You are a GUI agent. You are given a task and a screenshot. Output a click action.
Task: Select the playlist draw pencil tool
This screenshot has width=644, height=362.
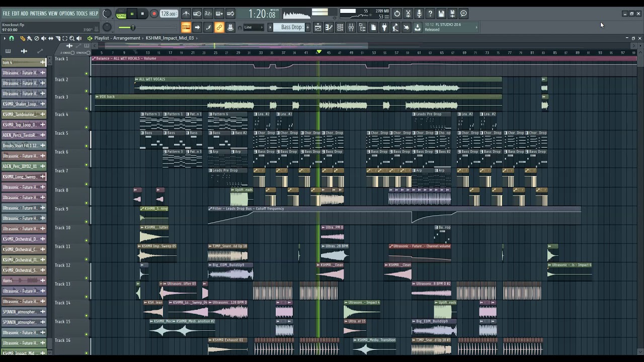[x=22, y=38]
